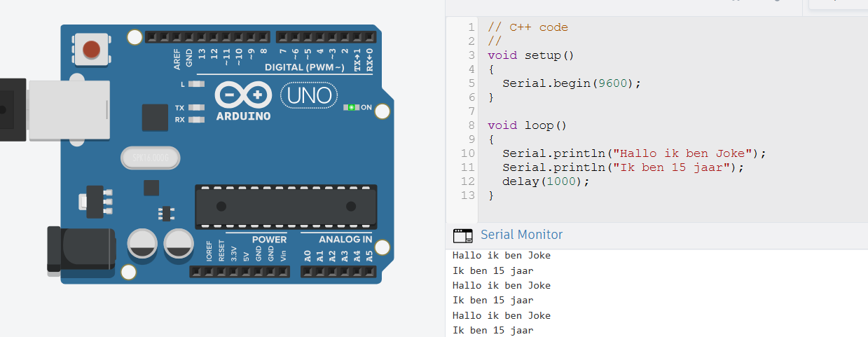The image size is (868, 337).
Task: Click the 'delay(1000);' code line
Action: point(546,181)
